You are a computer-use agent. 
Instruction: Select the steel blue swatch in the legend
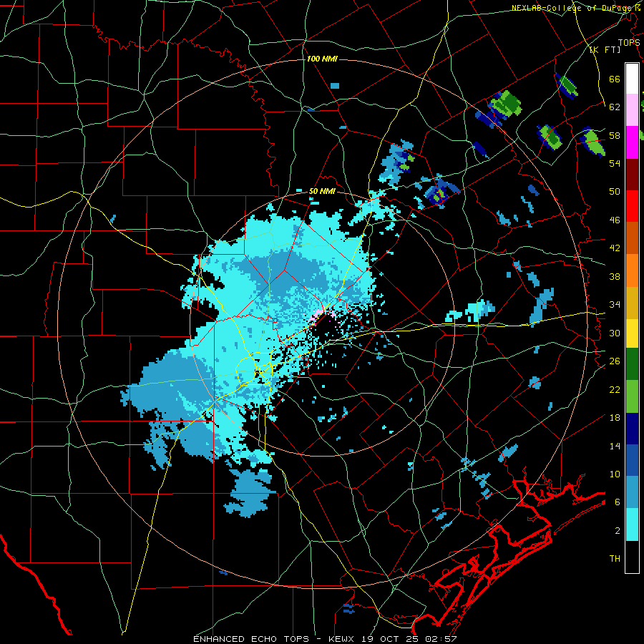pos(632,492)
